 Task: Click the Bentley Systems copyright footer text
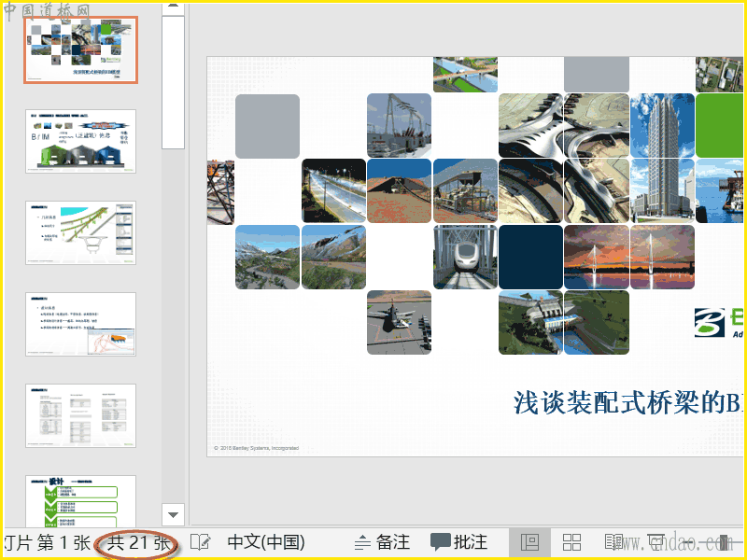[x=256, y=448]
